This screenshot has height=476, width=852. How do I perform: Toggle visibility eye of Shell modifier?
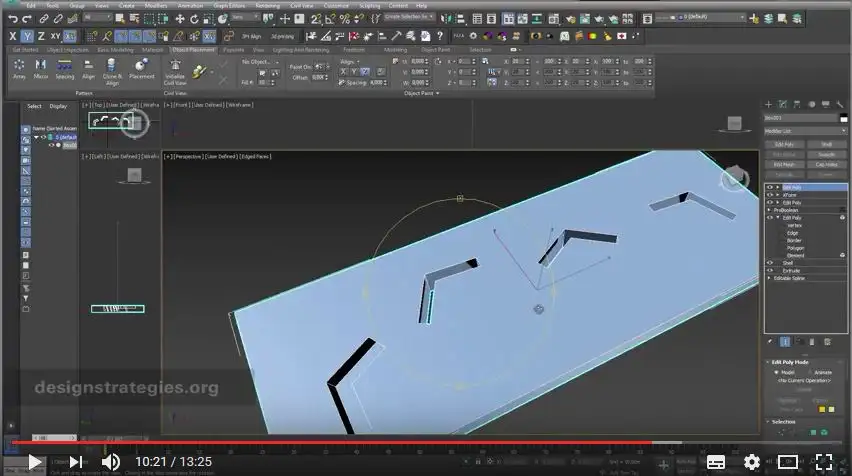(769, 263)
